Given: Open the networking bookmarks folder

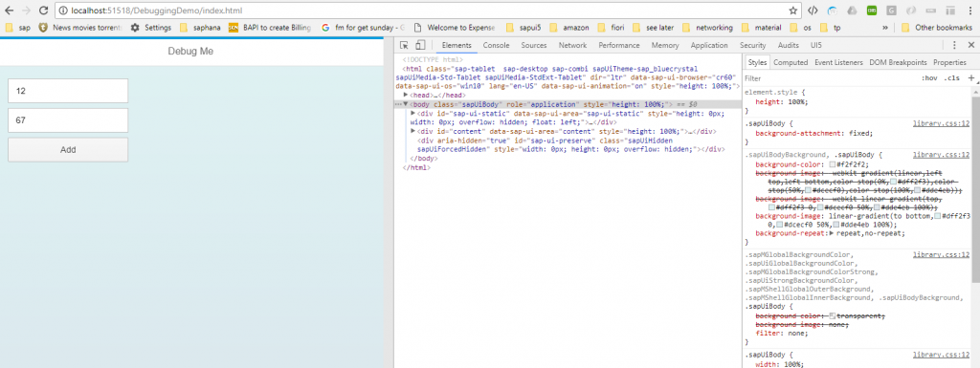Looking at the screenshot, I should (707, 28).
